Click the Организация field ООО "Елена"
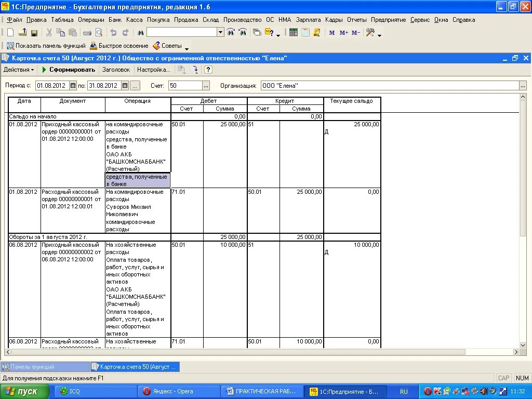532x399 pixels. [390, 86]
